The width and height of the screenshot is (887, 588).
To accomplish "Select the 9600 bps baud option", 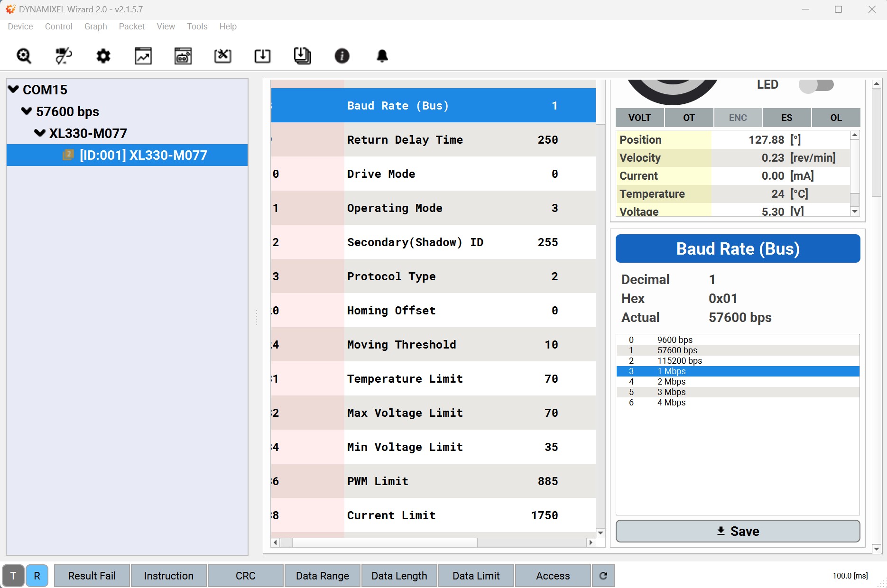I will pos(738,340).
